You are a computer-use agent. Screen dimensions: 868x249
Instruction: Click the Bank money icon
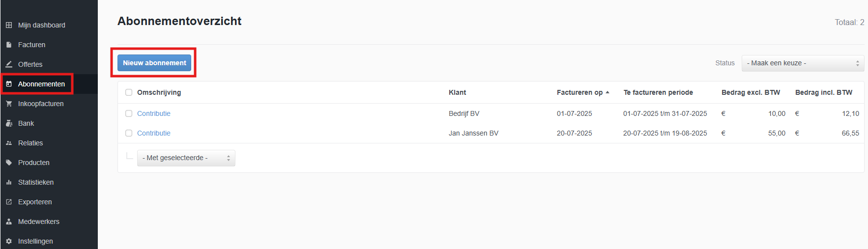pyautogui.click(x=9, y=123)
